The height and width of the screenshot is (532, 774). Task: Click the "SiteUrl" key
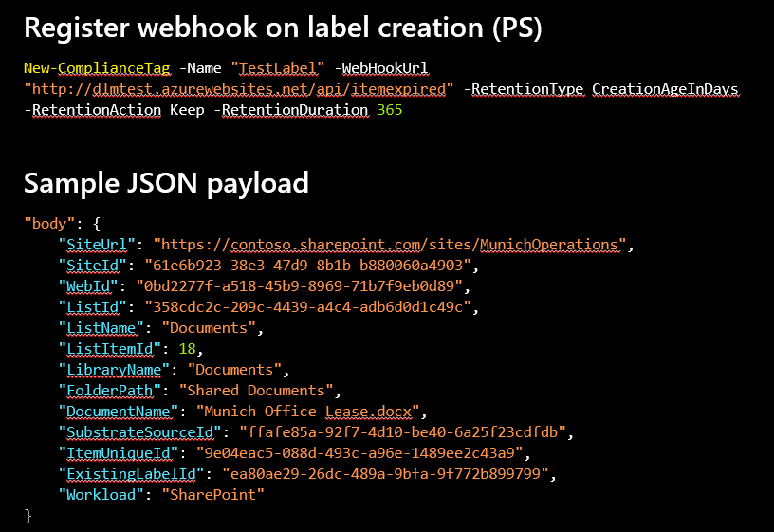tap(97, 245)
